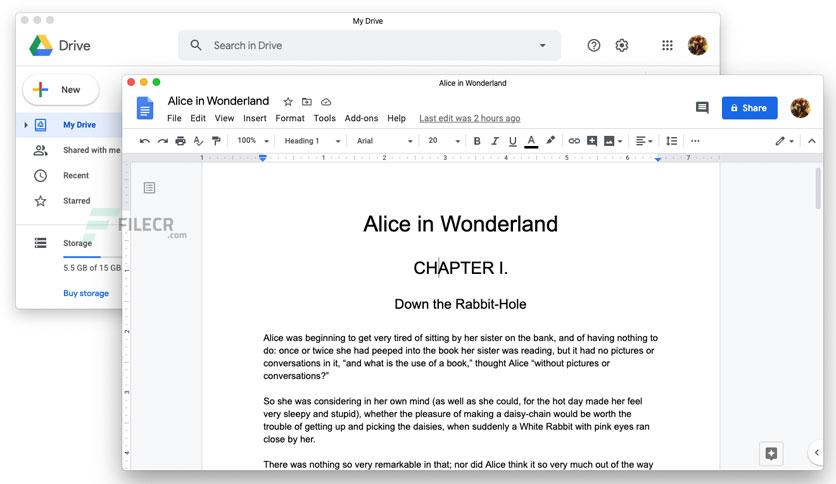Add a comment from toolbar
The width and height of the screenshot is (836, 484).
[x=592, y=141]
